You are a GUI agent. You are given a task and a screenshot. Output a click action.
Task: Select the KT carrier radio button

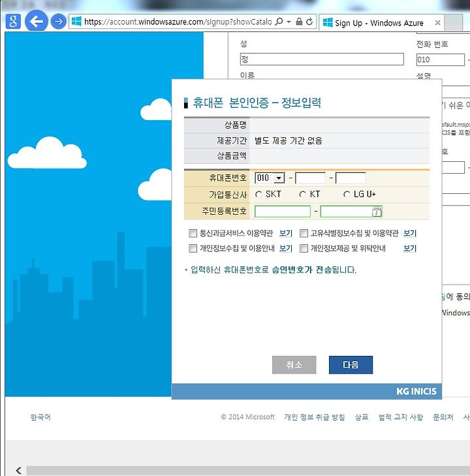[x=302, y=195]
